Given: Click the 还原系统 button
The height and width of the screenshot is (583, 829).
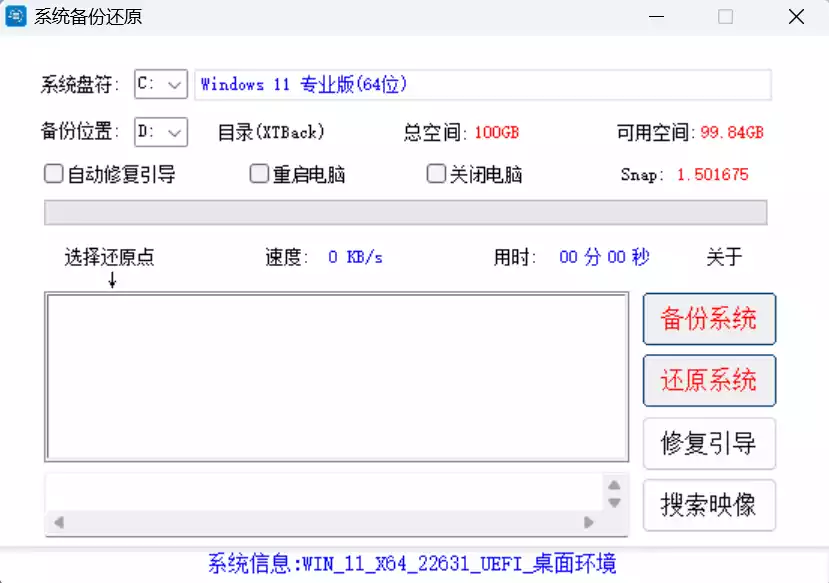Looking at the screenshot, I should click(709, 381).
